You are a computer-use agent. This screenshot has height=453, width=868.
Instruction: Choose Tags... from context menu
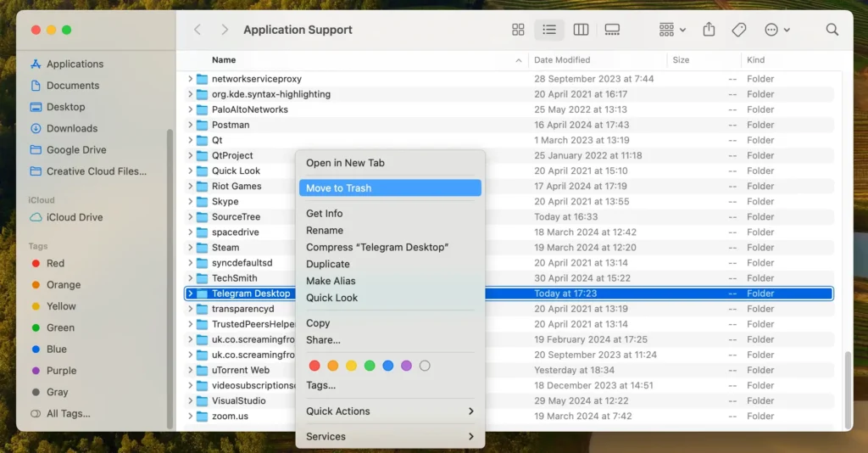tap(390, 385)
